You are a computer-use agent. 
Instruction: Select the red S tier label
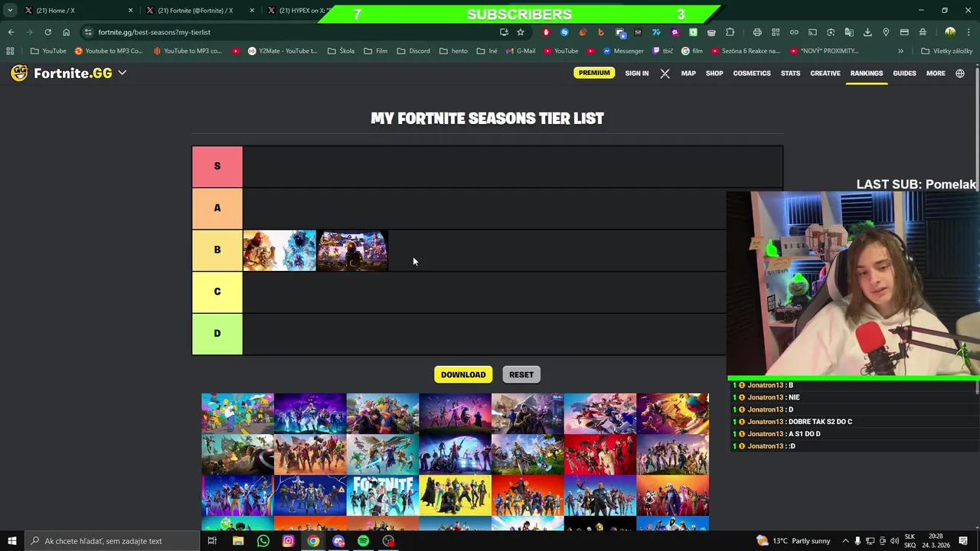(x=217, y=167)
